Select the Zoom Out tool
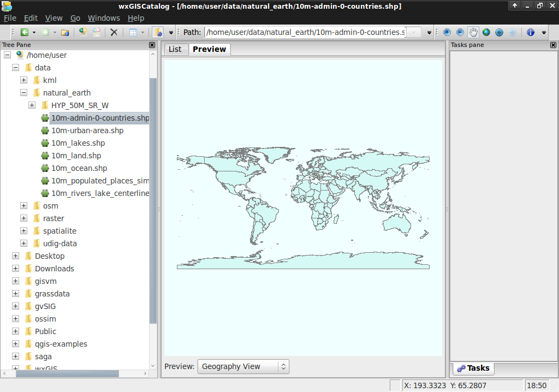The image size is (559, 392). coord(460,32)
